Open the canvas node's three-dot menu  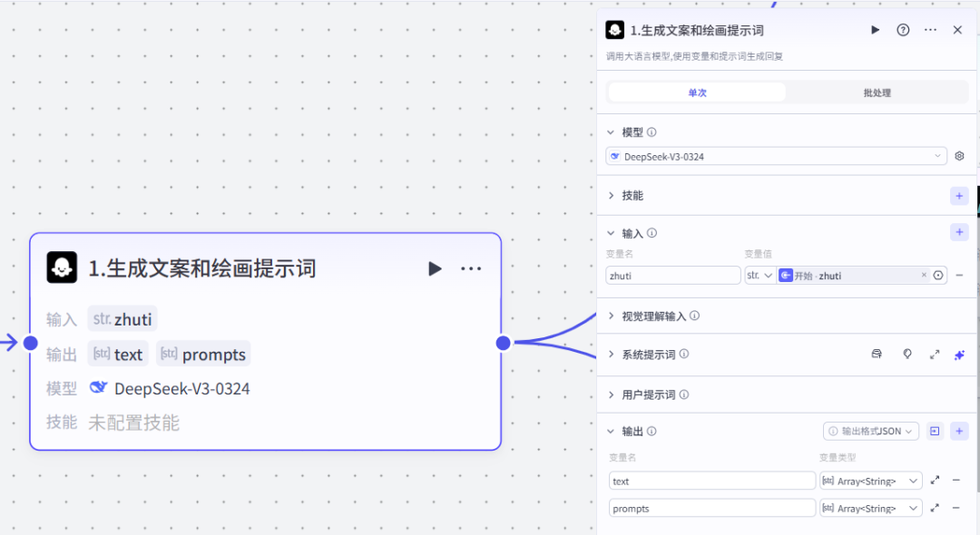pyautogui.click(x=471, y=269)
